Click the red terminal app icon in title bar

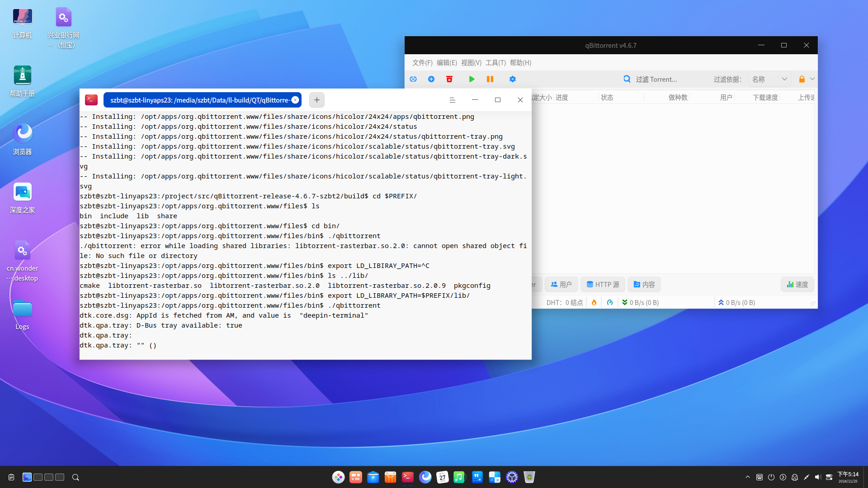click(x=91, y=100)
